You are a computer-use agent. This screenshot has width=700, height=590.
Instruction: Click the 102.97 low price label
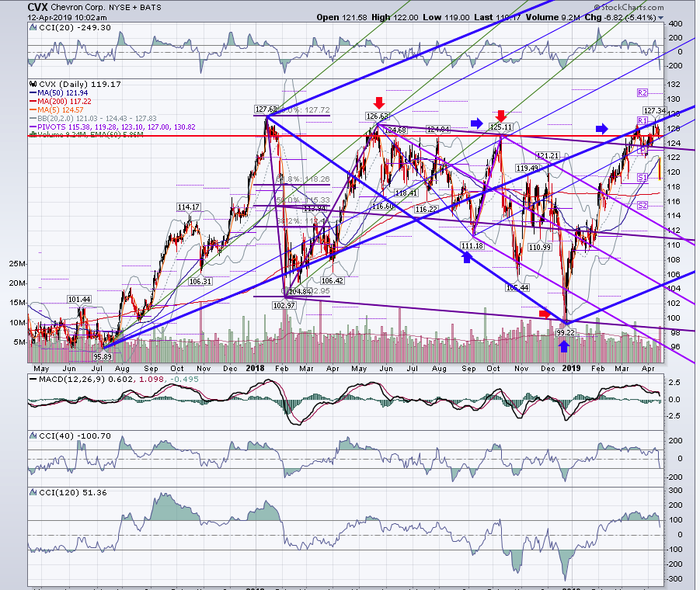(x=284, y=305)
